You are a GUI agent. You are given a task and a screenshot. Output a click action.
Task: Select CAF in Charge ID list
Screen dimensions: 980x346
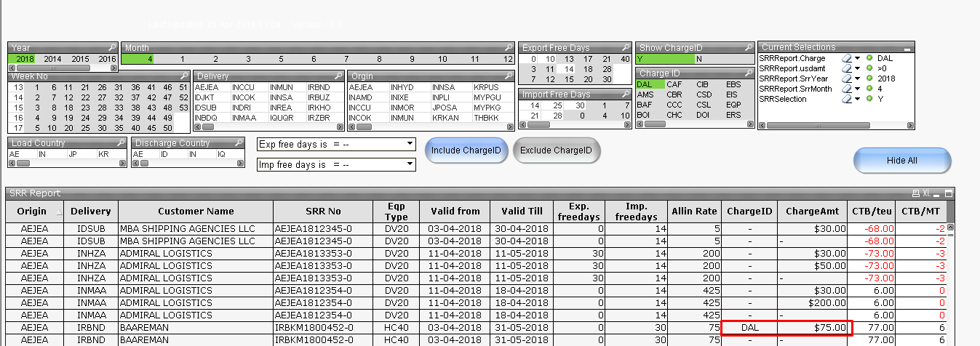(x=674, y=84)
